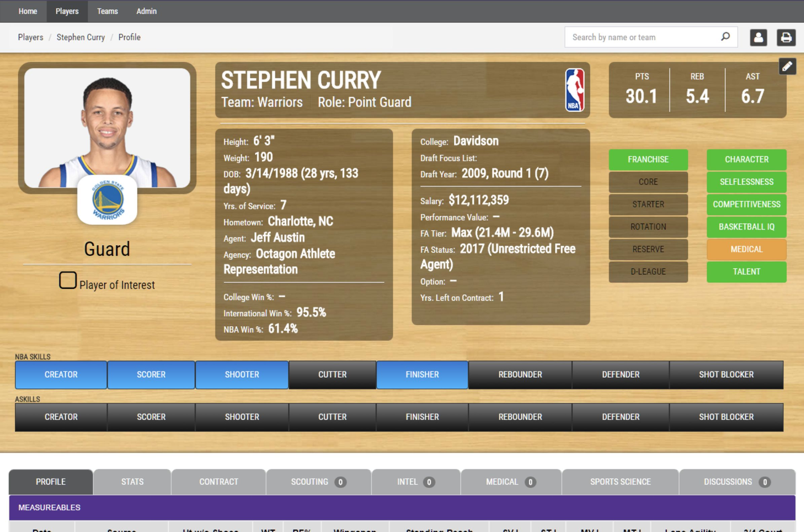Click the Competitiveness button
The image size is (804, 532).
[747, 204]
